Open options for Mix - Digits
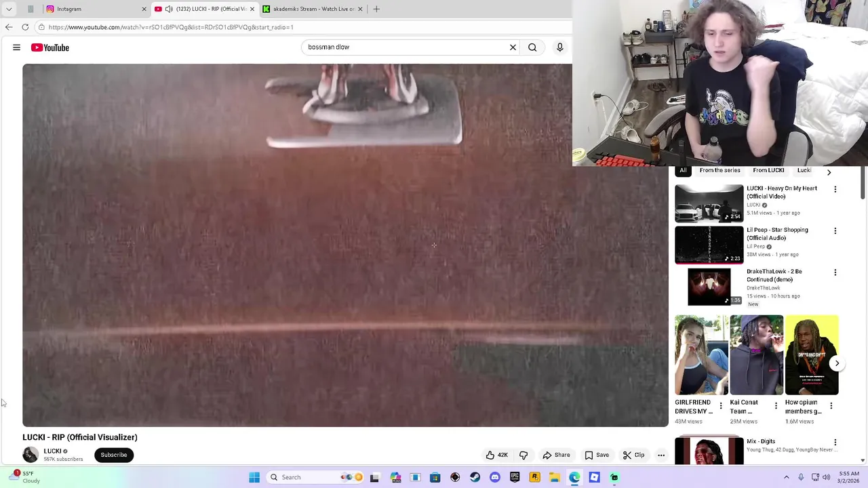This screenshot has width=868, height=488. (x=835, y=442)
